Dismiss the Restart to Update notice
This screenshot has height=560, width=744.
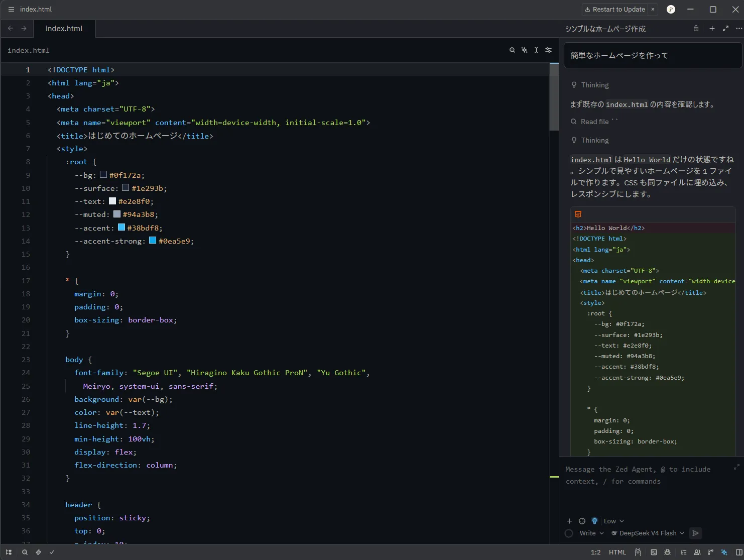click(653, 9)
